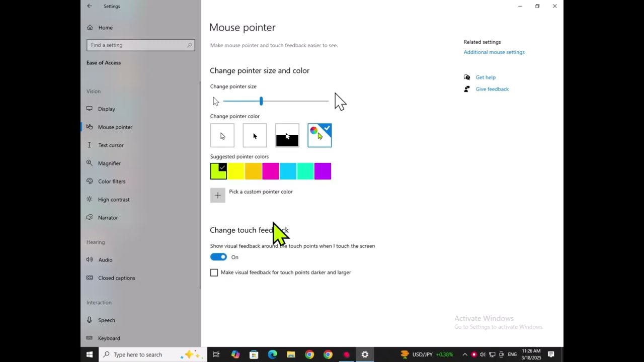Open Microsoft Store from the taskbar
644x362 pixels.
[254, 354]
